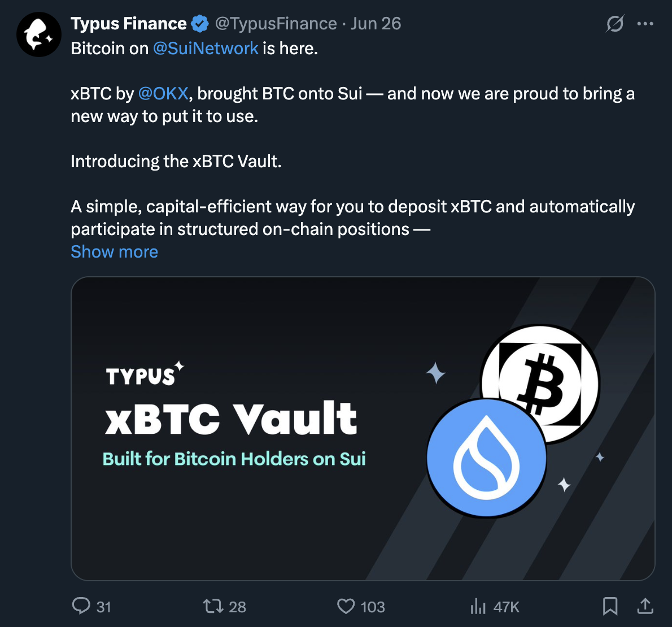Share tweet via upload arrow icon
This screenshot has width=672, height=627.
(x=645, y=606)
